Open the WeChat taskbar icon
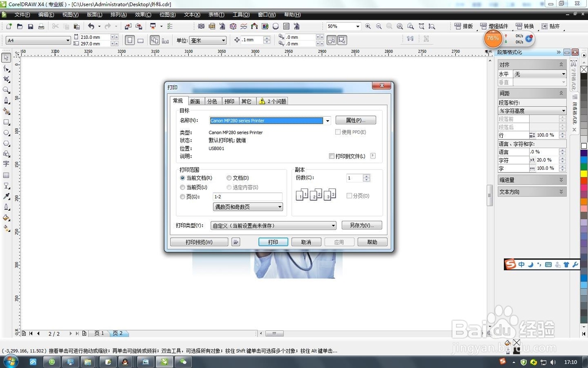 coord(183,362)
